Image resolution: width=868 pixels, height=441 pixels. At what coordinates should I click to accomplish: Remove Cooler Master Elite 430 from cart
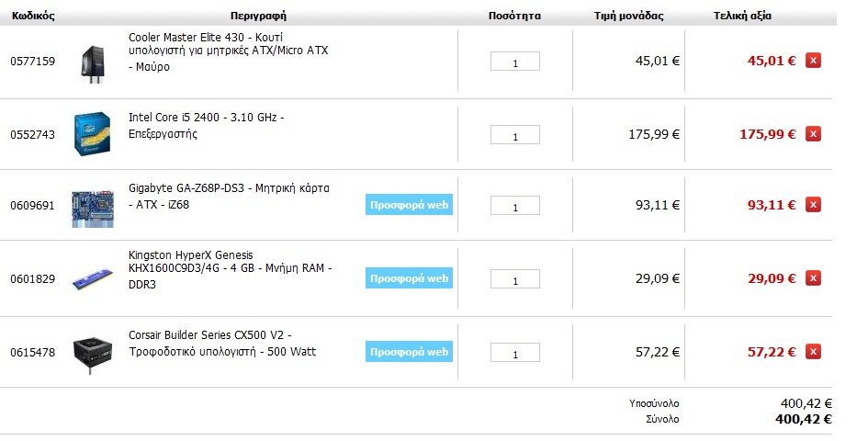813,61
